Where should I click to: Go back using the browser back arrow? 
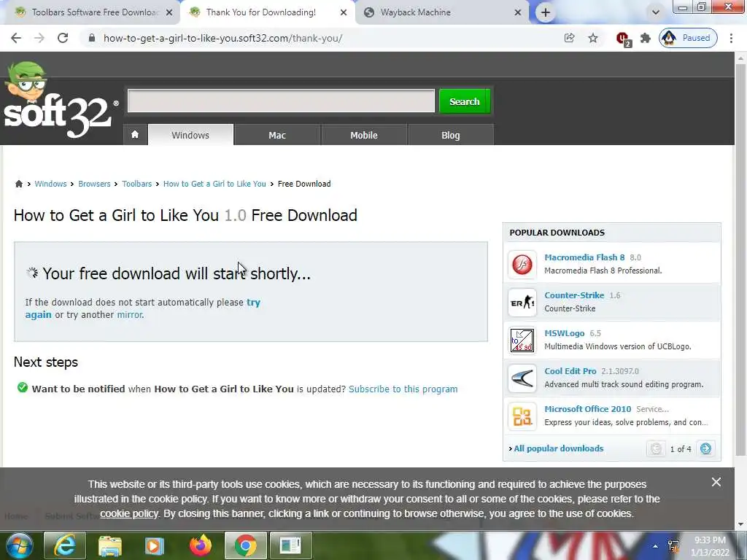[x=16, y=38]
